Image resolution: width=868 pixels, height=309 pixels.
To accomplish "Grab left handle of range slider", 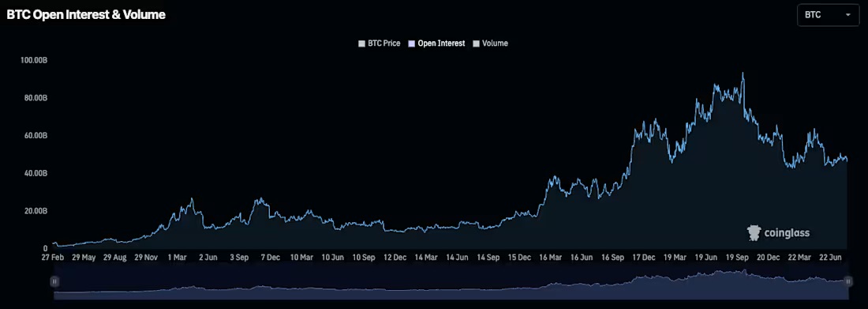I will (54, 281).
